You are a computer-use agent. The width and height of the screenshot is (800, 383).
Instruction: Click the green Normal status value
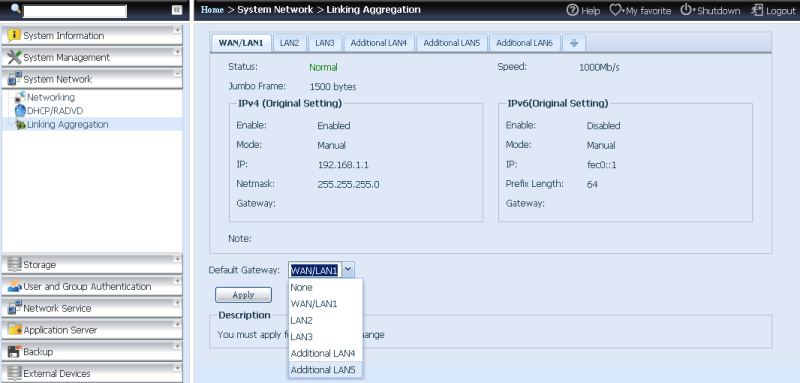(323, 67)
